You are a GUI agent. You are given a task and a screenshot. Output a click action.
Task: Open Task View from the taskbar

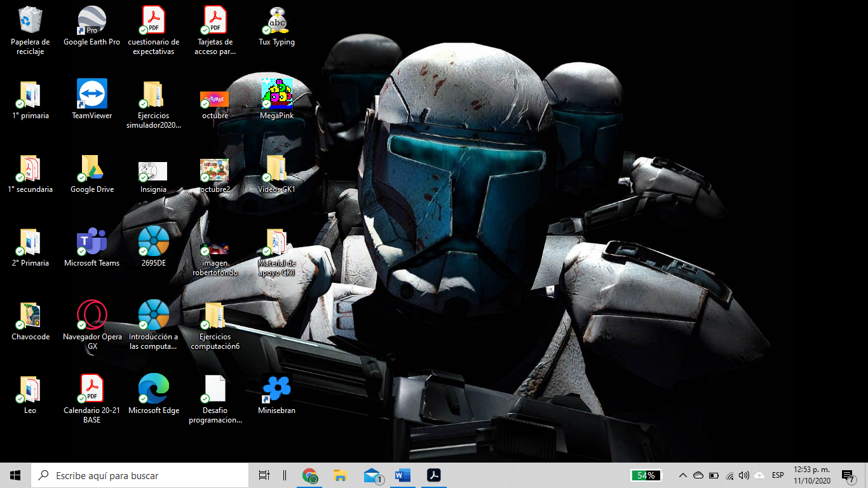pos(264,475)
